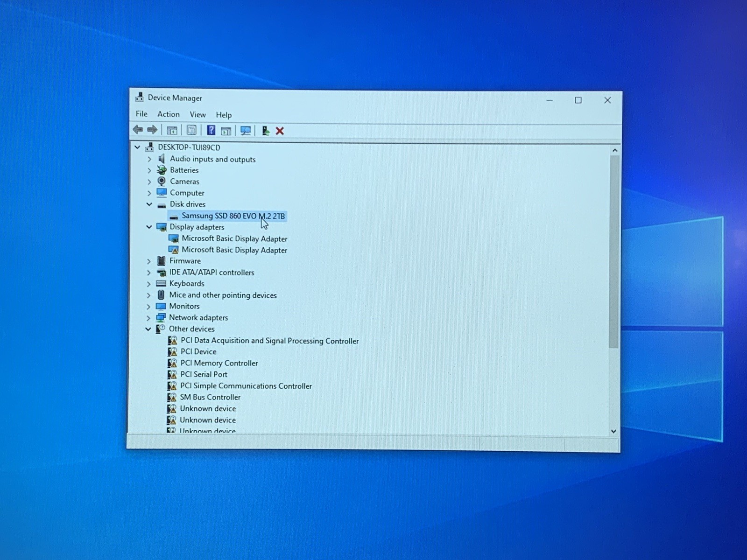Screen dimensions: 747x560
Task: Scan for hardware changes monitor icon
Action: click(x=246, y=131)
